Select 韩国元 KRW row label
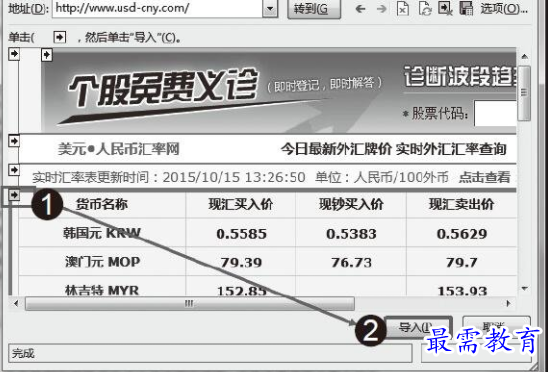The width and height of the screenshot is (548, 372). pos(102,233)
